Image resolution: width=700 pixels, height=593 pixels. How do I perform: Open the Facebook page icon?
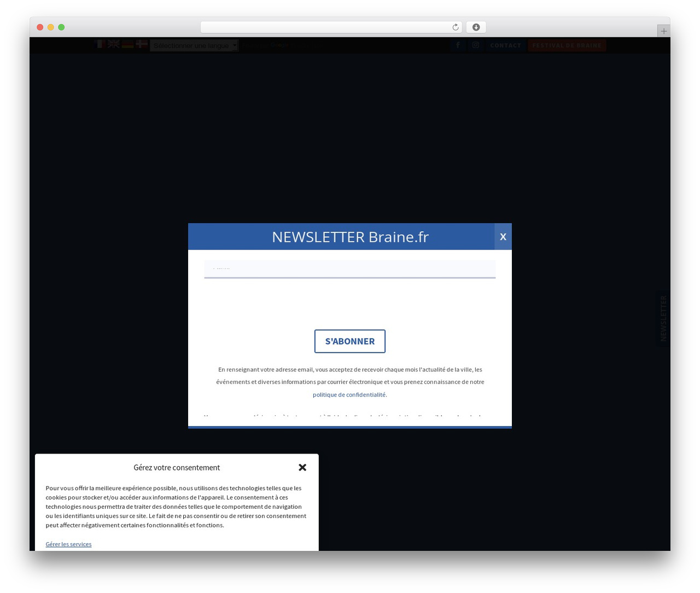click(458, 45)
